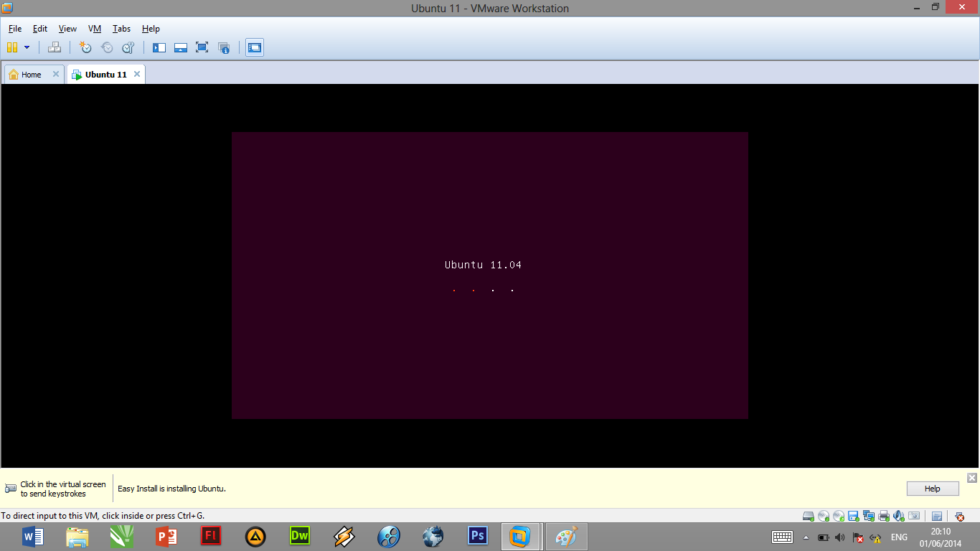Open the volume control in tray
This screenshot has height=551, width=980.
coord(840,537)
